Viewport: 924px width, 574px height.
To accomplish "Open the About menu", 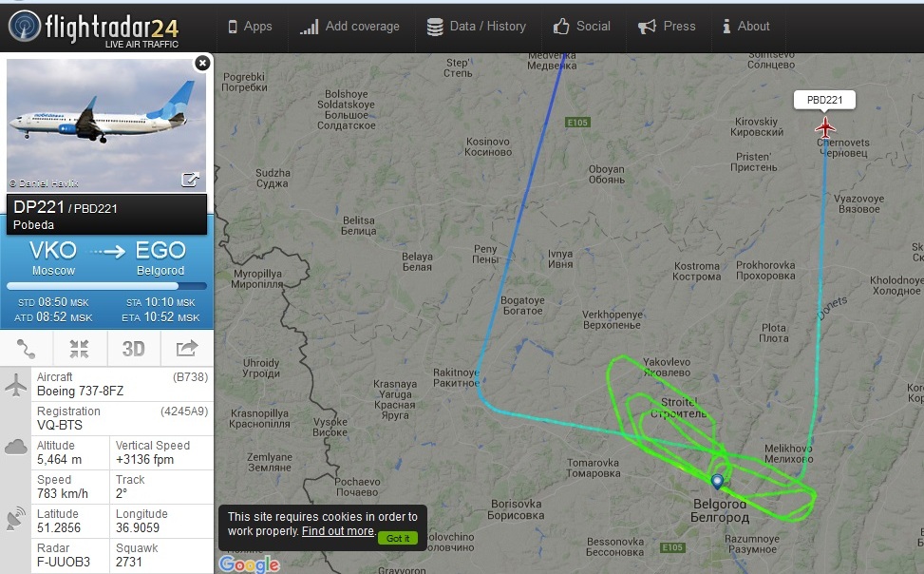I will point(746,27).
